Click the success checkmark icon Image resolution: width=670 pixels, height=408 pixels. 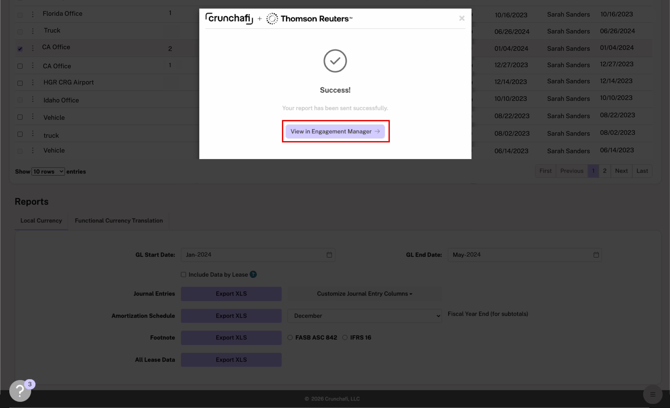335,61
